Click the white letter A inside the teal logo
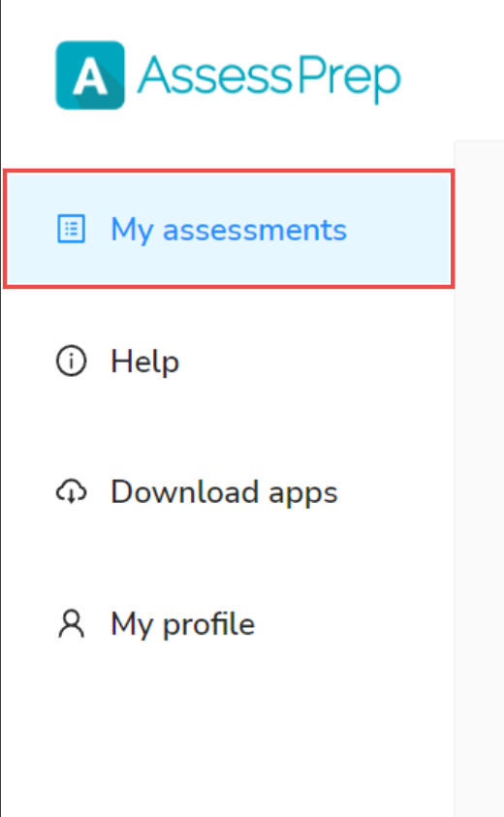This screenshot has height=817, width=504. click(90, 78)
